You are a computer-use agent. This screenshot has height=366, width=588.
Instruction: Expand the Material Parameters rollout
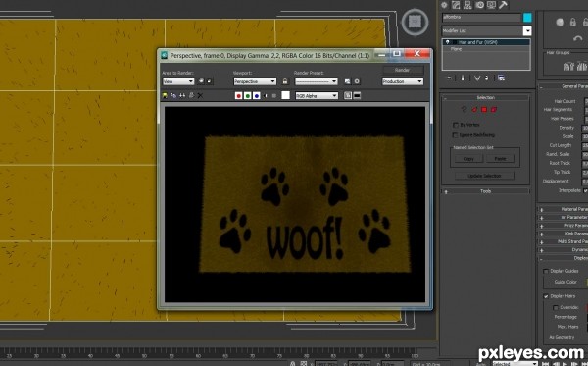(x=563, y=209)
